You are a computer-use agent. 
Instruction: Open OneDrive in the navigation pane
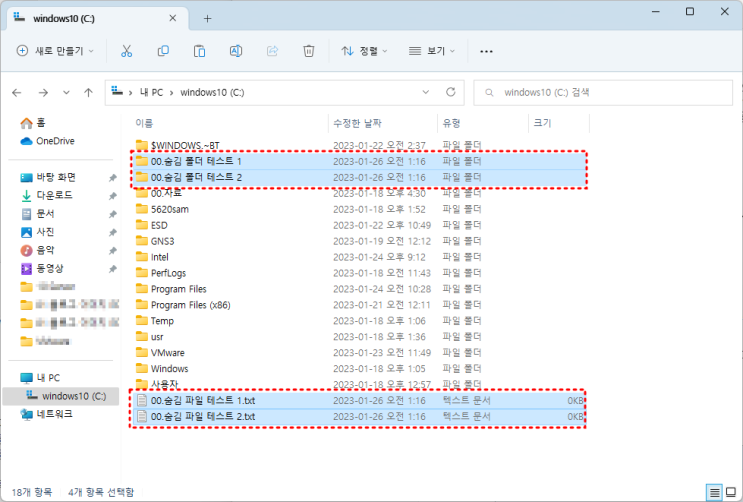point(47,141)
